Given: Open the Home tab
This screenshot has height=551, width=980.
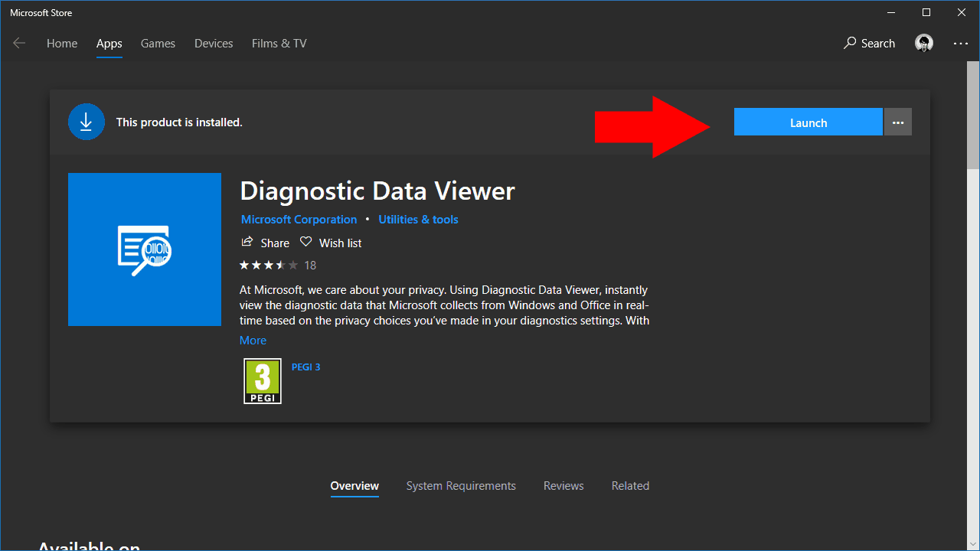Looking at the screenshot, I should (x=62, y=44).
